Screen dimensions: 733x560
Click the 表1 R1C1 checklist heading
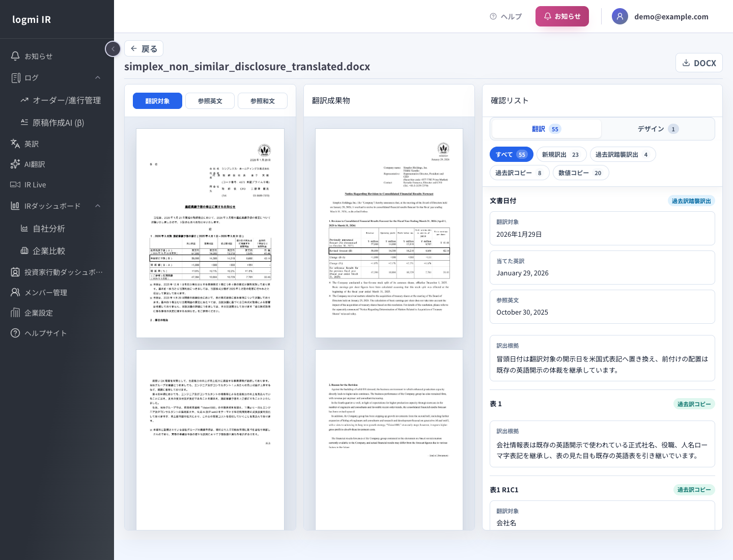504,490
